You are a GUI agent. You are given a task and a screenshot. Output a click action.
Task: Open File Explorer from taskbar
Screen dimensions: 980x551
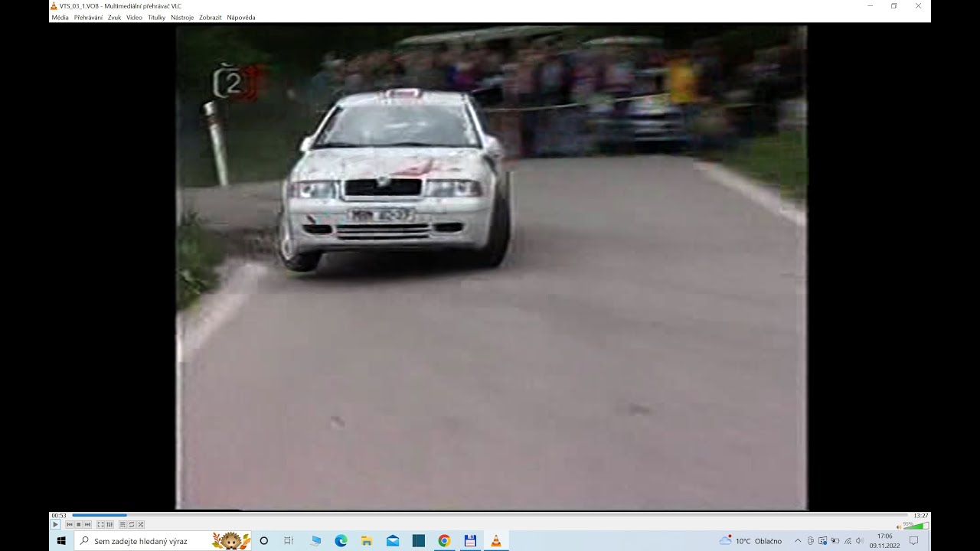click(367, 540)
